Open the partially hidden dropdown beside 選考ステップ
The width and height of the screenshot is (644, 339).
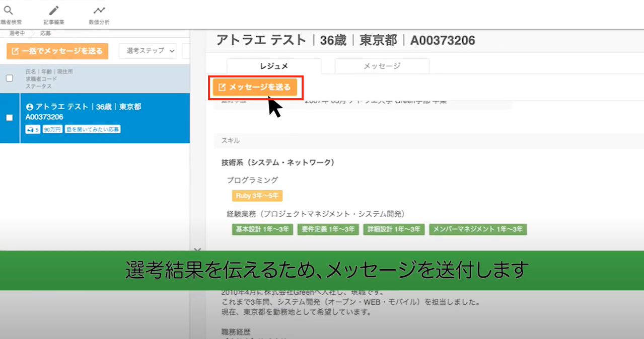click(186, 51)
